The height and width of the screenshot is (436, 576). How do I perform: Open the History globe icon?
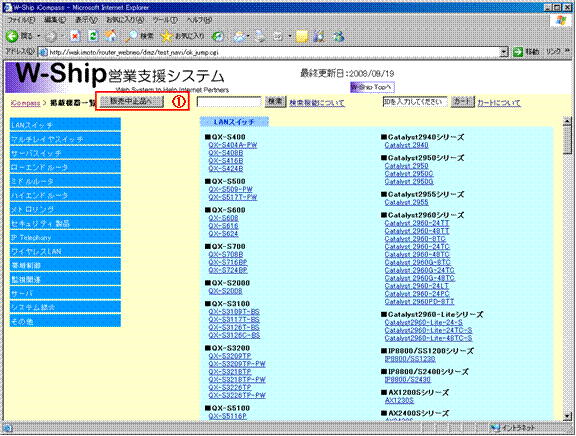(218, 36)
